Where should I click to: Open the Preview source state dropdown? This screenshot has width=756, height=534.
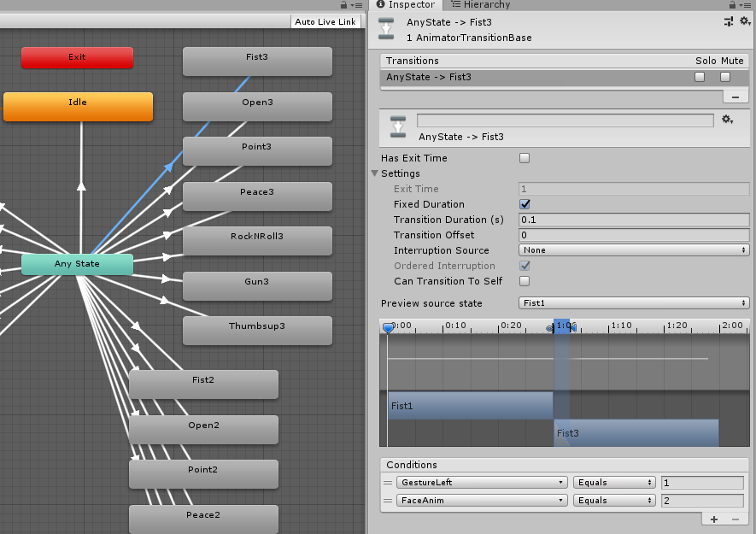coord(634,303)
